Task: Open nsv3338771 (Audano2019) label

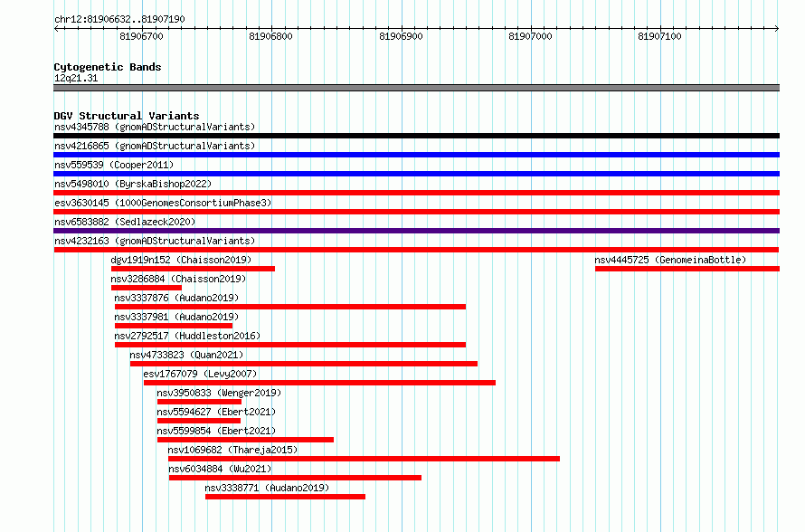Action: pyautogui.click(x=267, y=488)
